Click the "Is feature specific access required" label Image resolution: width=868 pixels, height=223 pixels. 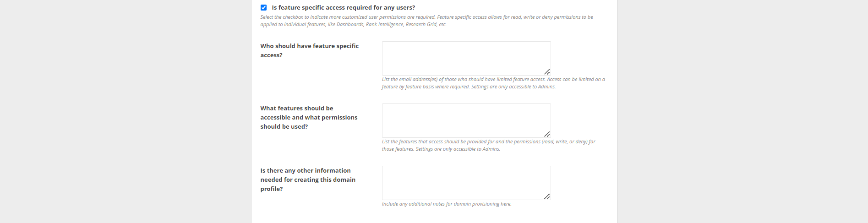point(343,8)
